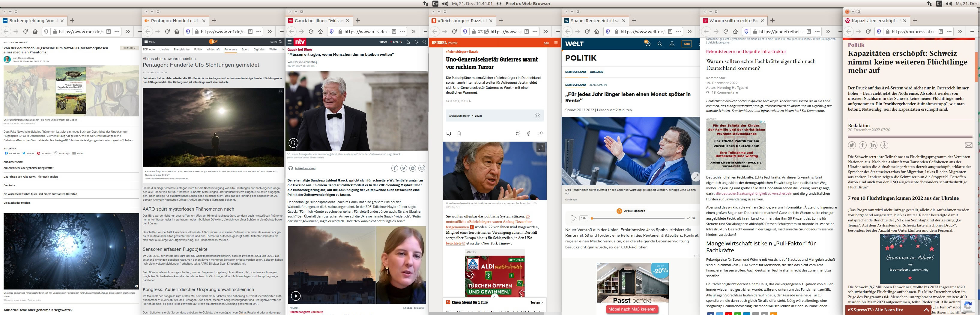Enlarge the Gauck photo with magnifier icon
This screenshot has width=980, height=315.
pyautogui.click(x=293, y=143)
